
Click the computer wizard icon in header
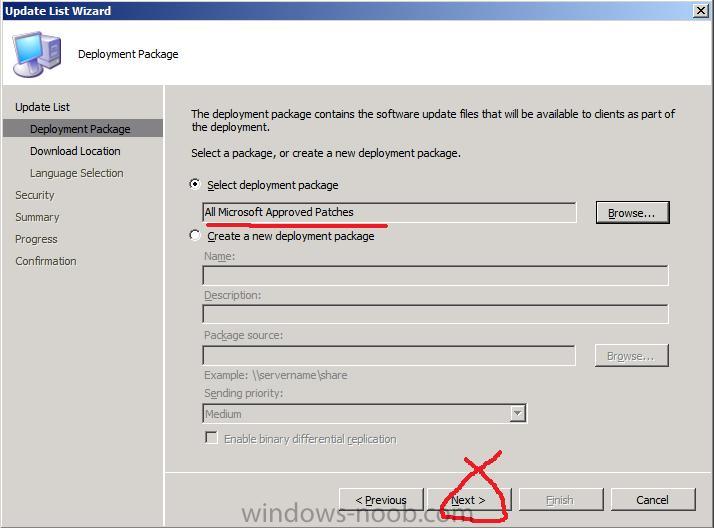(x=36, y=54)
